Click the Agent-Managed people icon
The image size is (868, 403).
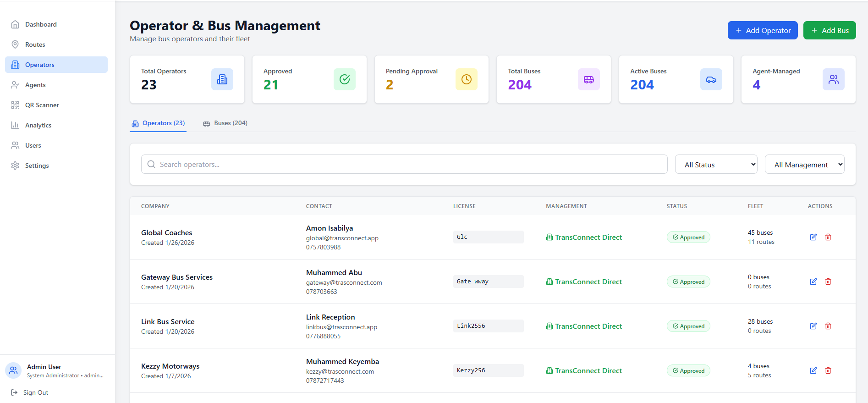[834, 79]
